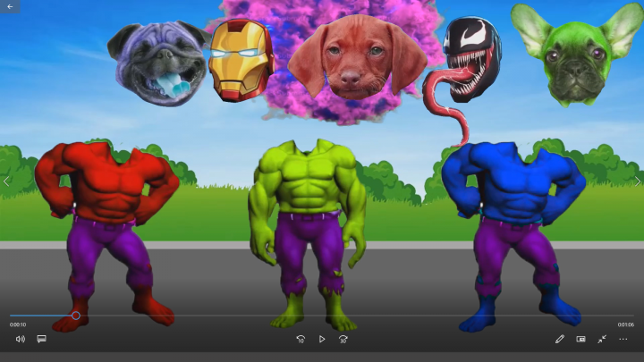Go to previous item with left chevron
This screenshot has width=644, height=362.
point(6,181)
